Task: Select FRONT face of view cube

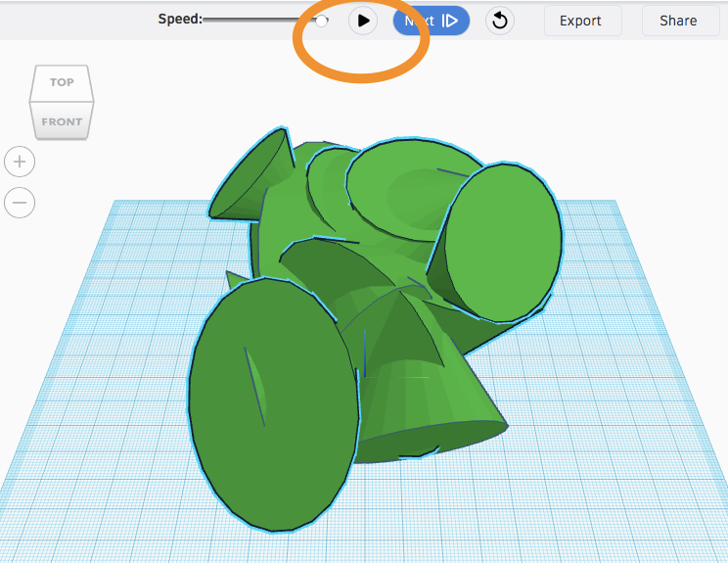Action: [x=62, y=120]
